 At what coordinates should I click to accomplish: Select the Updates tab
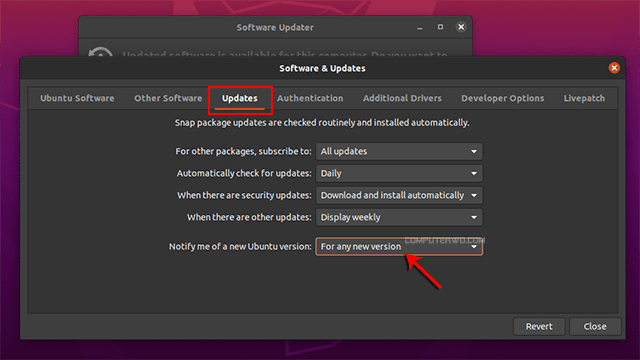click(x=240, y=98)
